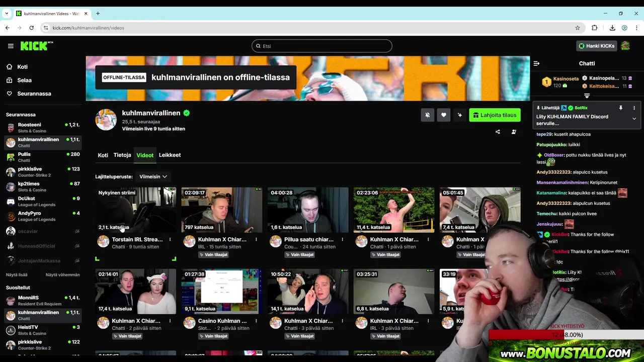Open Seurannassa in the sidebar
Screen dimensions: 644x362
pyautogui.click(x=34, y=94)
